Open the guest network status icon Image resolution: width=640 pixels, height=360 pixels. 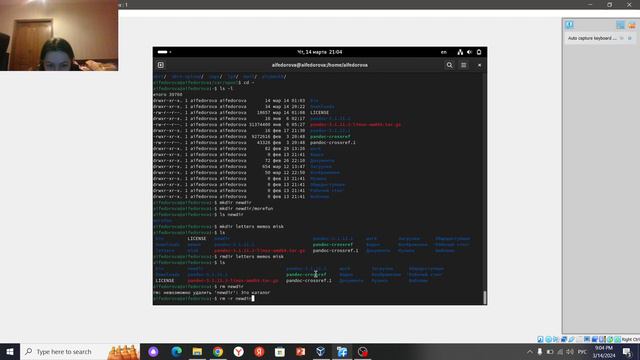(460, 52)
